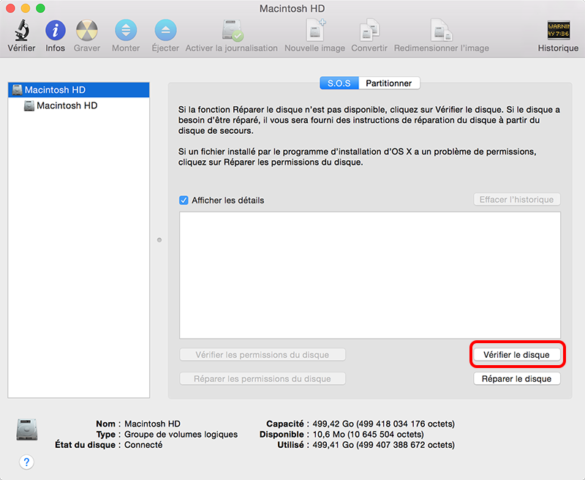
Task: Click the Éjecter toolbar icon
Action: pyautogui.click(x=165, y=30)
